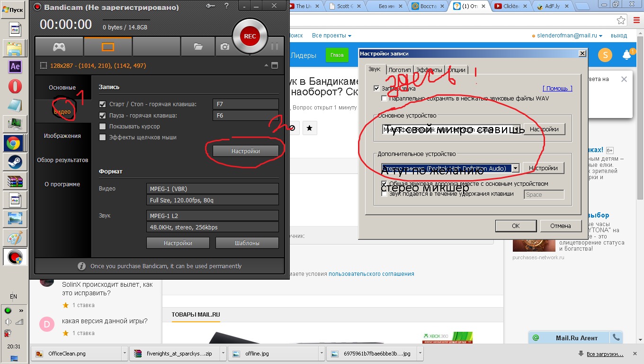Toggle Пауза hotkey checkbox

102,116
